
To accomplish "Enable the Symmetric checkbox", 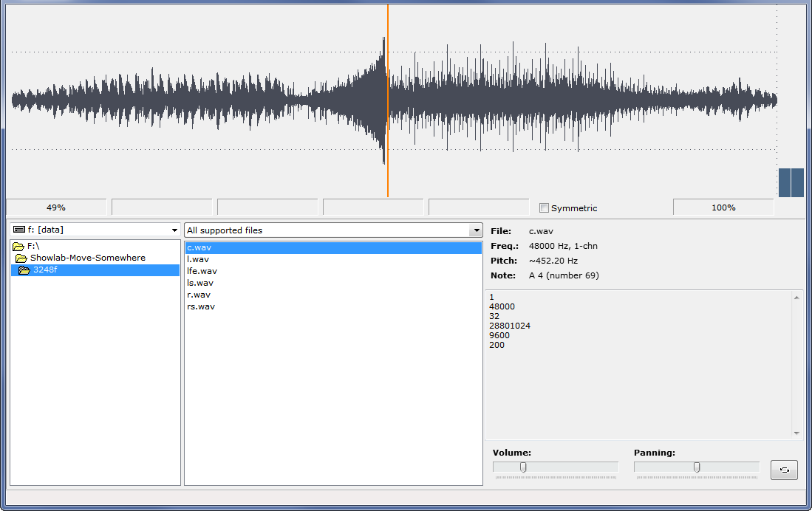I will 545,208.
